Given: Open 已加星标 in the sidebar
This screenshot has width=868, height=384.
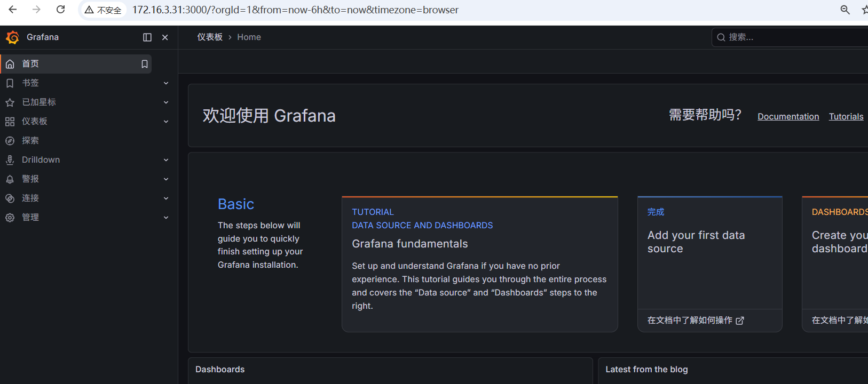Looking at the screenshot, I should tap(39, 102).
